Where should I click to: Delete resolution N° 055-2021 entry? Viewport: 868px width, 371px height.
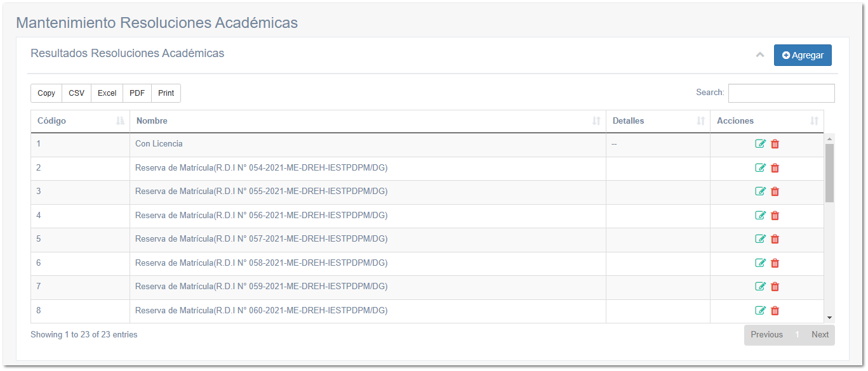[x=775, y=191]
